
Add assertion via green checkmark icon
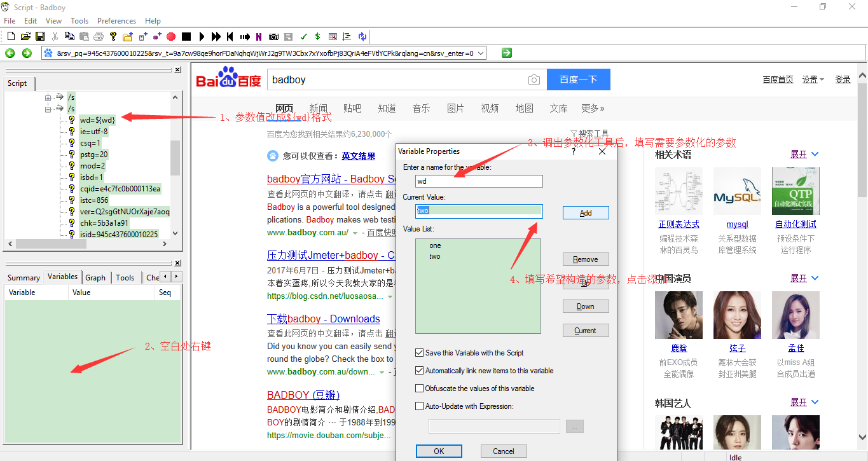[303, 36]
